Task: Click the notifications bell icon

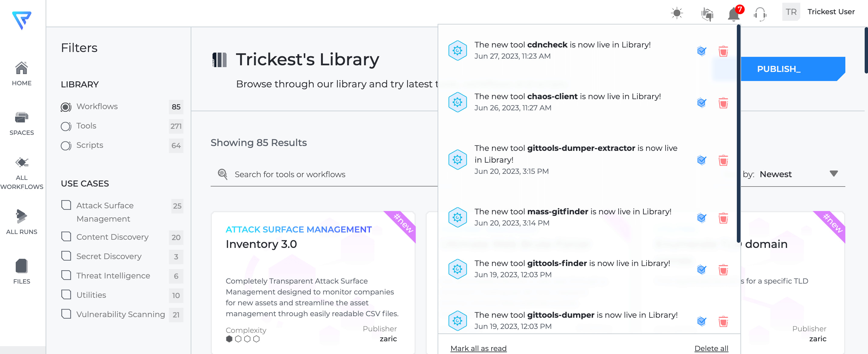Action: tap(734, 15)
